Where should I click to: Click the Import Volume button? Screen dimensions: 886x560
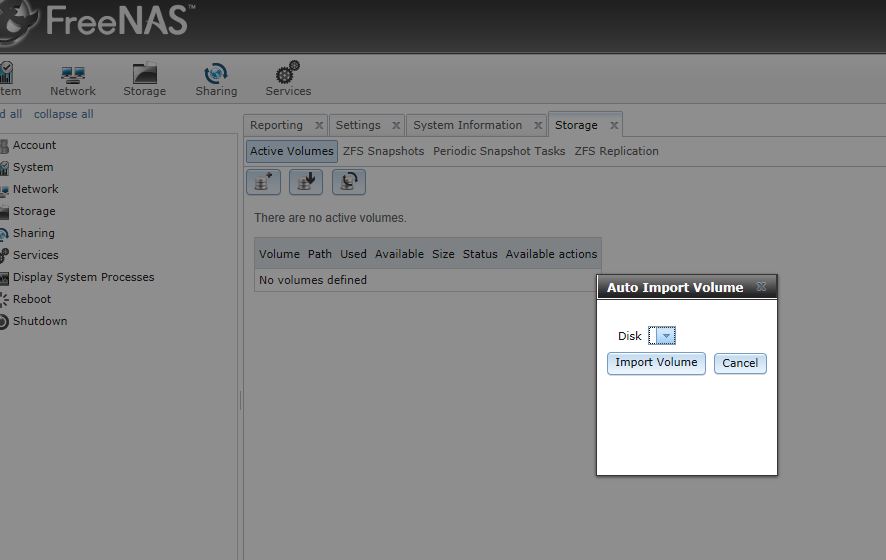coord(656,363)
